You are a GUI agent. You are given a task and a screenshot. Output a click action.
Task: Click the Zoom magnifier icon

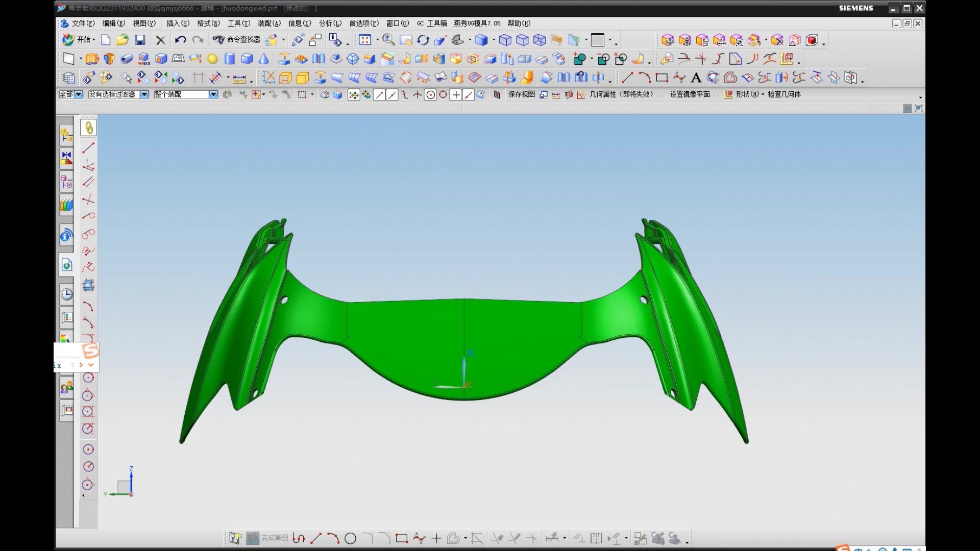(x=388, y=40)
